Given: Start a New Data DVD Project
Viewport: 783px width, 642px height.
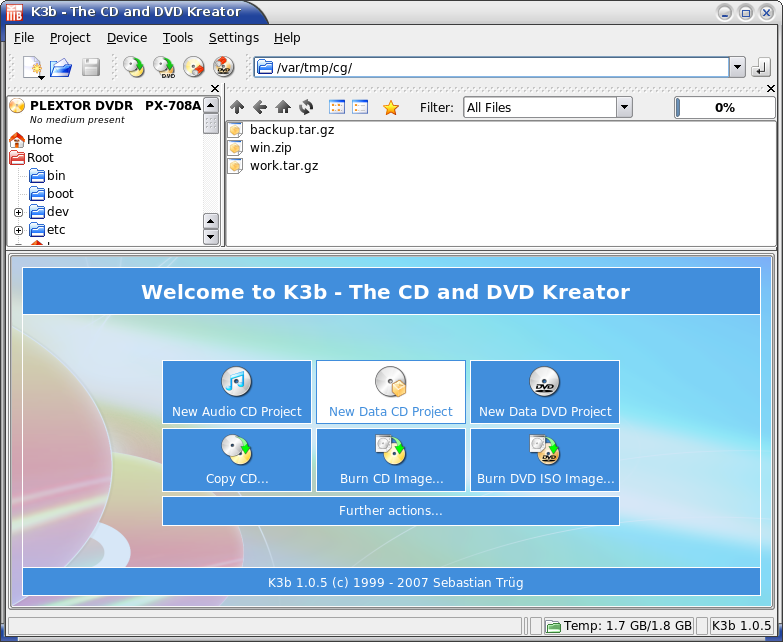Looking at the screenshot, I should click(x=545, y=392).
